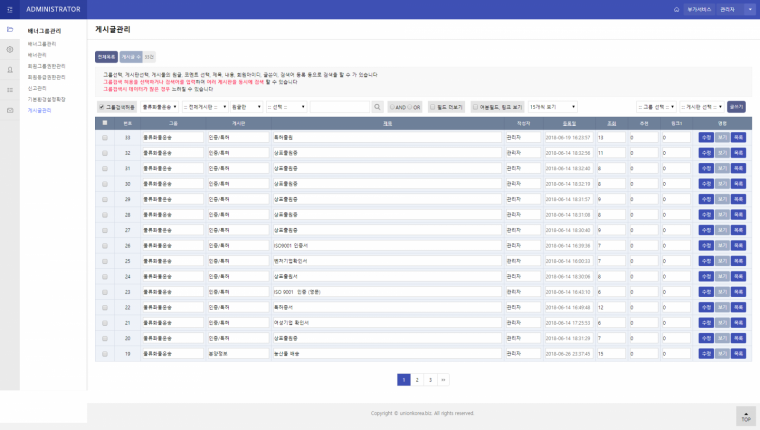The image size is (760, 430).
Task: Select the 전체목록 tab
Action: pos(106,57)
